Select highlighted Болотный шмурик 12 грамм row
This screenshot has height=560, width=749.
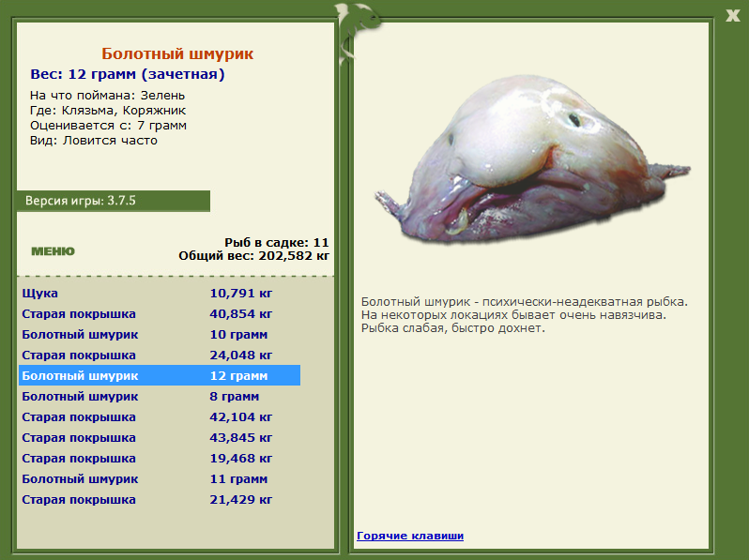click(160, 375)
